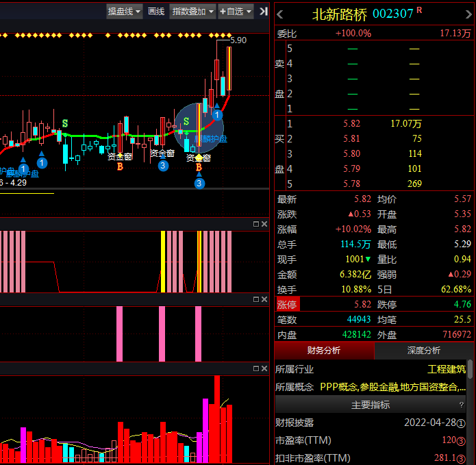This screenshot has width=476, height=465.
Task: Click buy level 3 price 5.80
Action: pyautogui.click(x=351, y=153)
